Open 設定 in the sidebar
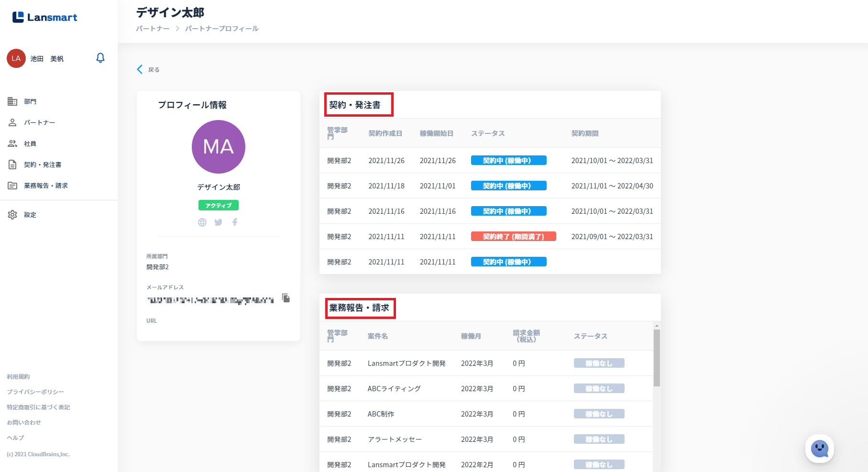Image resolution: width=868 pixels, height=472 pixels. click(30, 215)
